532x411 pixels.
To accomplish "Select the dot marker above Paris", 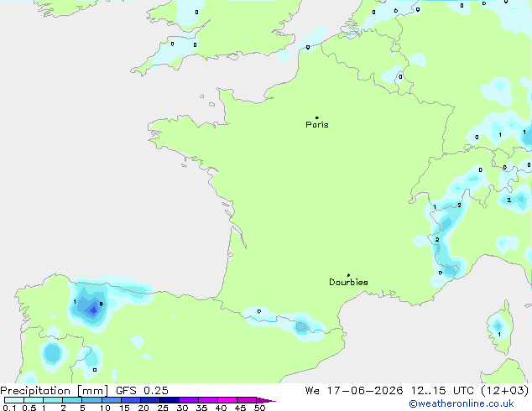I will pyautogui.click(x=317, y=117).
